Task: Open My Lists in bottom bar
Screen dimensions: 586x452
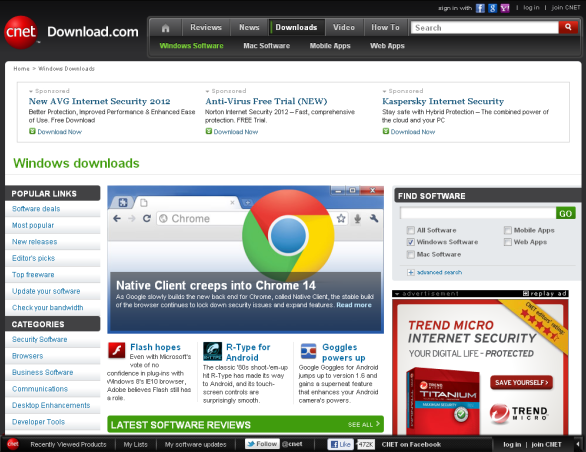Action: click(136, 444)
